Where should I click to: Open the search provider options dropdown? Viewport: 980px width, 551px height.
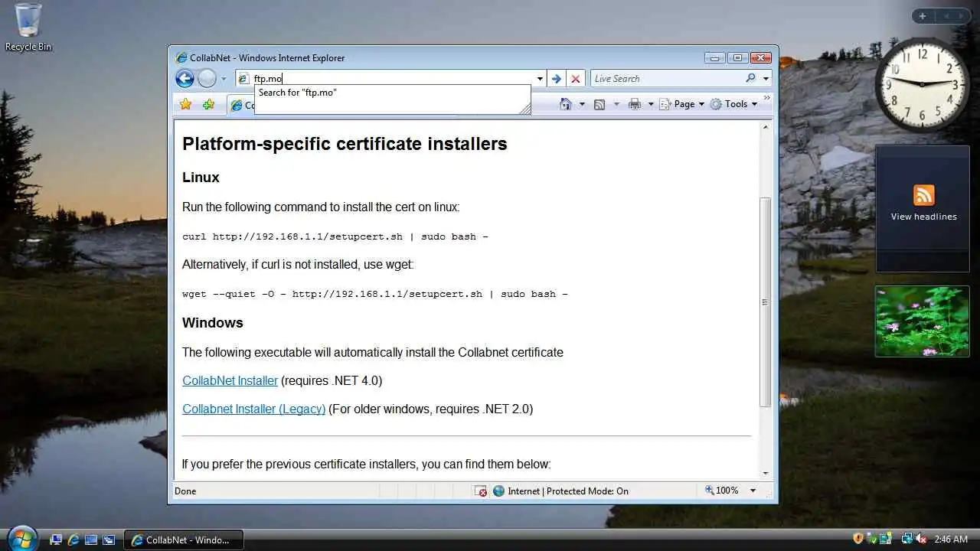point(766,79)
